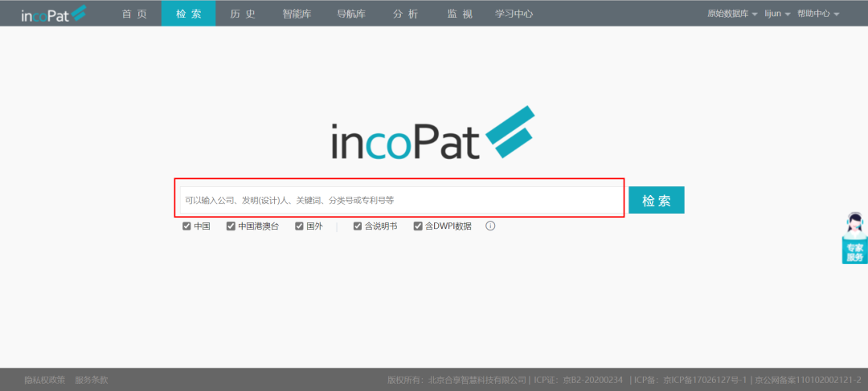This screenshot has width=868, height=391.
Task: Open the lijun user menu
Action: coord(776,14)
